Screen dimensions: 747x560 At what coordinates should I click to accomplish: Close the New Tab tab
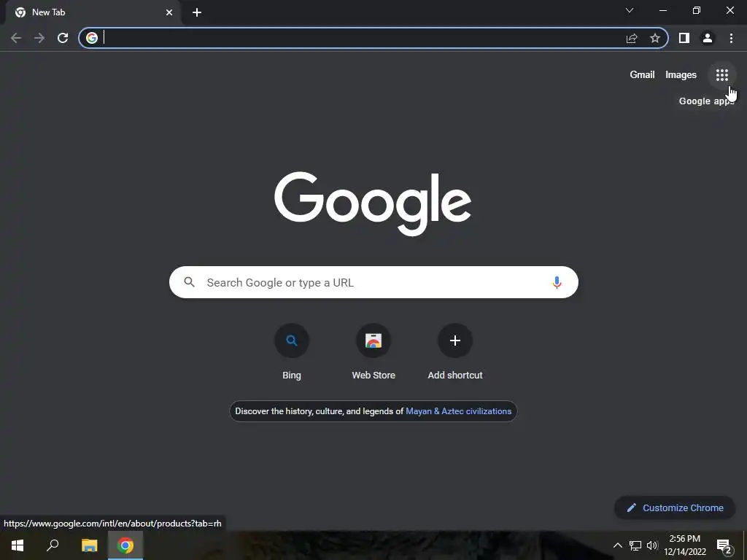coord(169,12)
